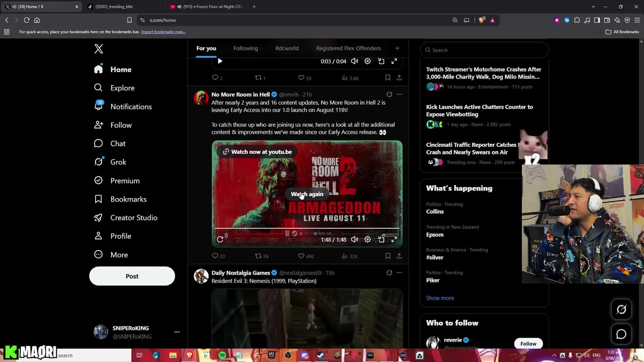Open Notifications with 18 badge
Screen dimensions: 644x362
(123, 107)
